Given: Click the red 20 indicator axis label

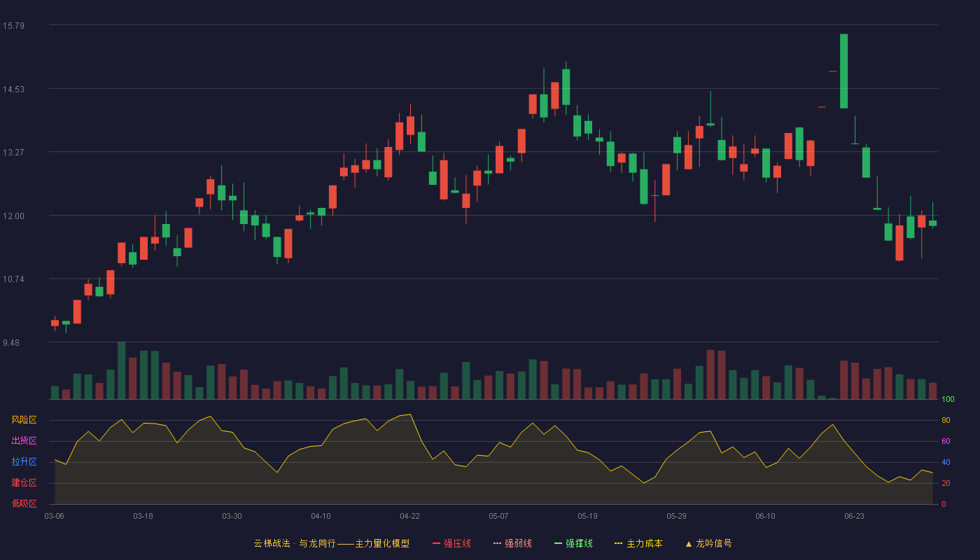Looking at the screenshot, I should 946,483.
